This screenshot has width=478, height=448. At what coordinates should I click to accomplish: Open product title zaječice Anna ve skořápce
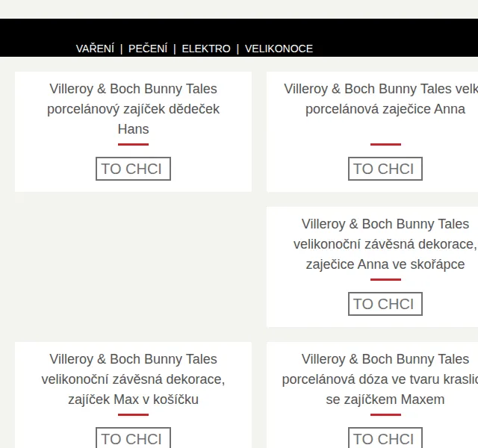click(x=385, y=244)
